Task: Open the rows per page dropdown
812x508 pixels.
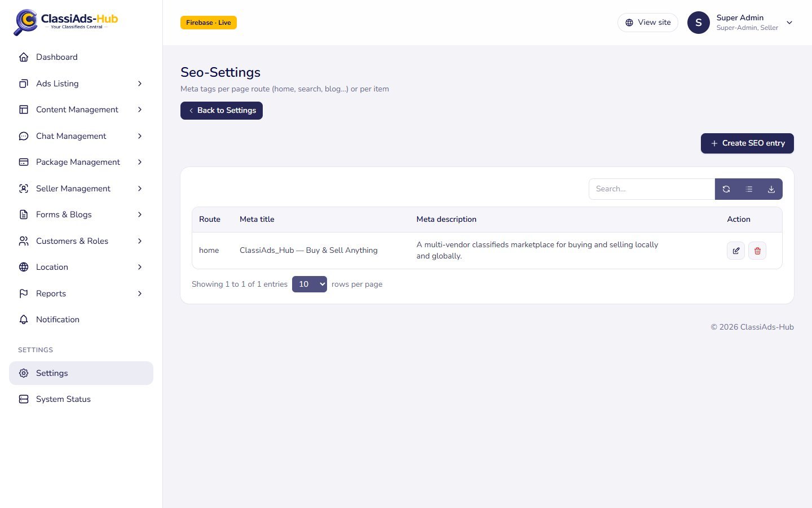Action: (x=310, y=284)
